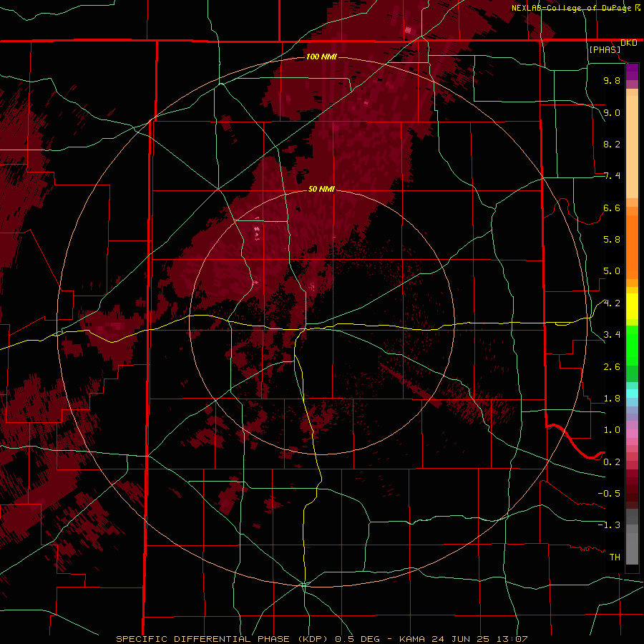The height and width of the screenshot is (644, 644).
Task: Select the 5.8 scale label
Action: 612,240
